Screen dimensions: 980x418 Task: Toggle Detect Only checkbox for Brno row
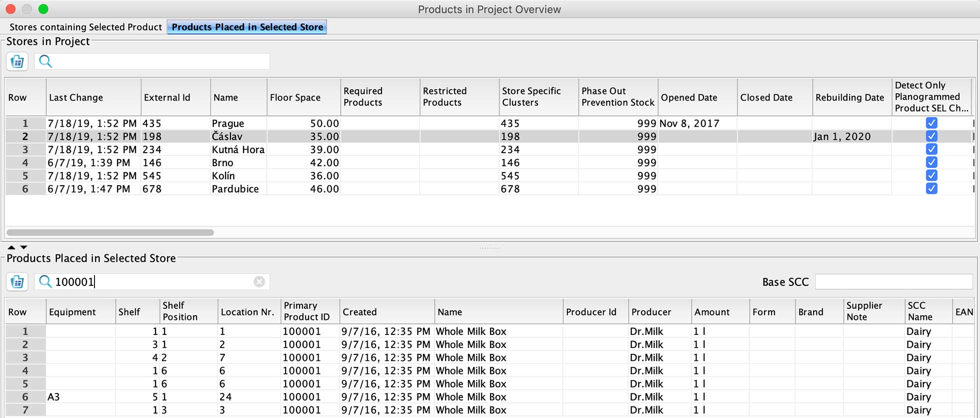tap(931, 163)
